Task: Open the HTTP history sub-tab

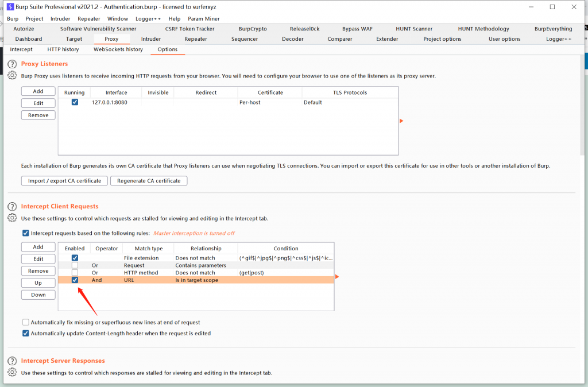Action: click(63, 49)
